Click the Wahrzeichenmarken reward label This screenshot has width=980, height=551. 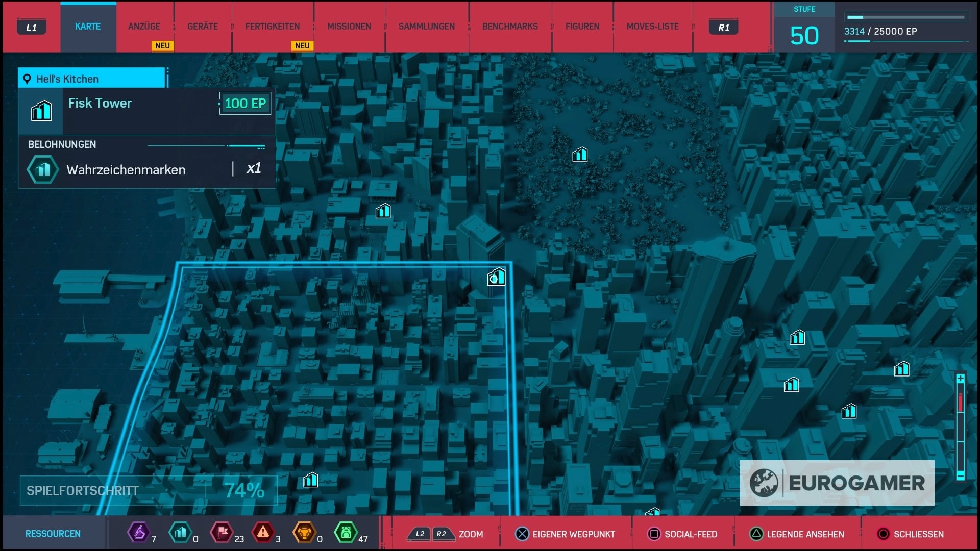tap(126, 170)
